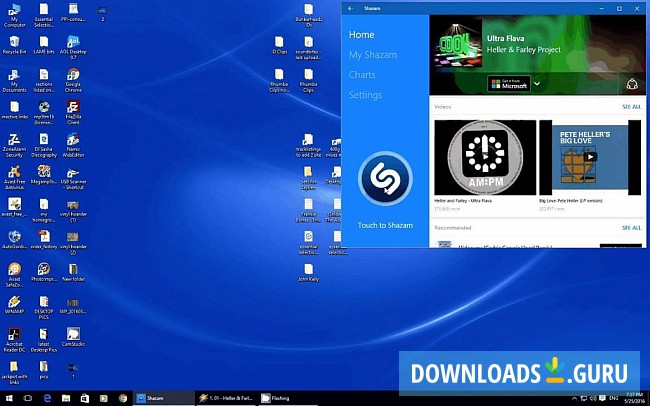Screen dimensions: 650x406
Task: Select the Recycle Bin desktop icon
Action: click(x=15, y=45)
